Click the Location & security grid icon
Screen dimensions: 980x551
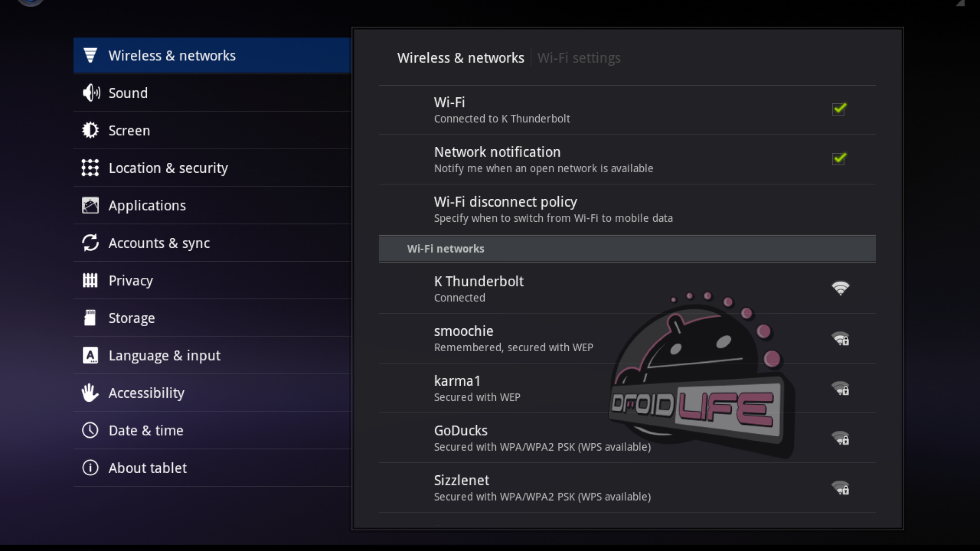point(90,168)
